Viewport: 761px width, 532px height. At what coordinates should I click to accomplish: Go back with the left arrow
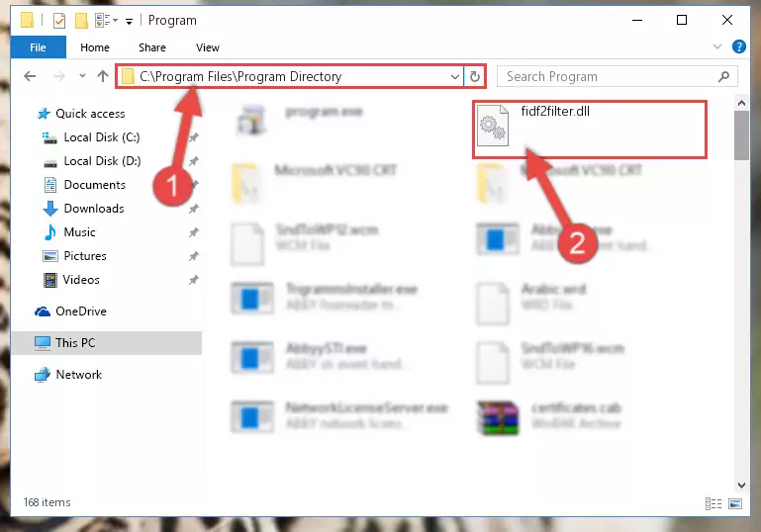click(x=30, y=76)
